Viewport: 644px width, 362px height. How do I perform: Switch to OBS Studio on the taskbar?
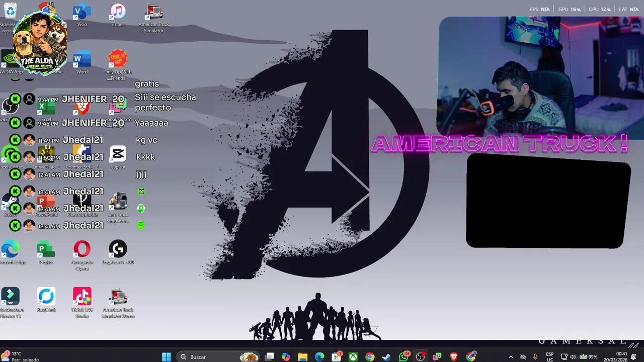coord(420,357)
